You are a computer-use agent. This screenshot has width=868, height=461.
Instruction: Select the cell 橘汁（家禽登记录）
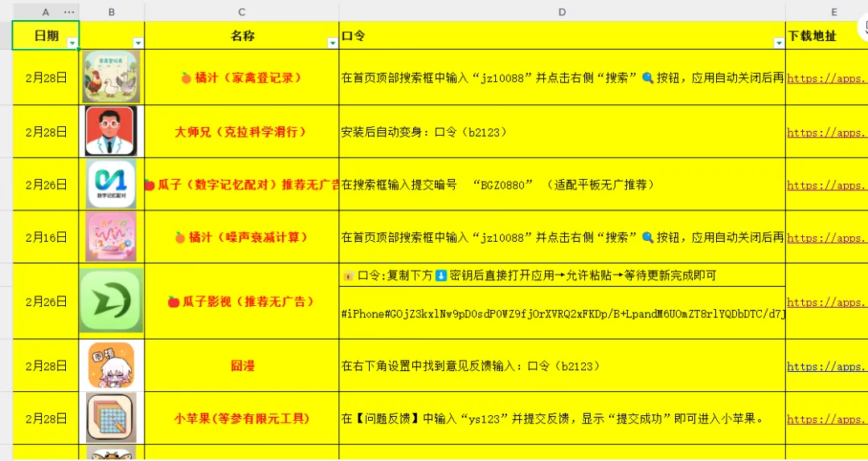242,77
